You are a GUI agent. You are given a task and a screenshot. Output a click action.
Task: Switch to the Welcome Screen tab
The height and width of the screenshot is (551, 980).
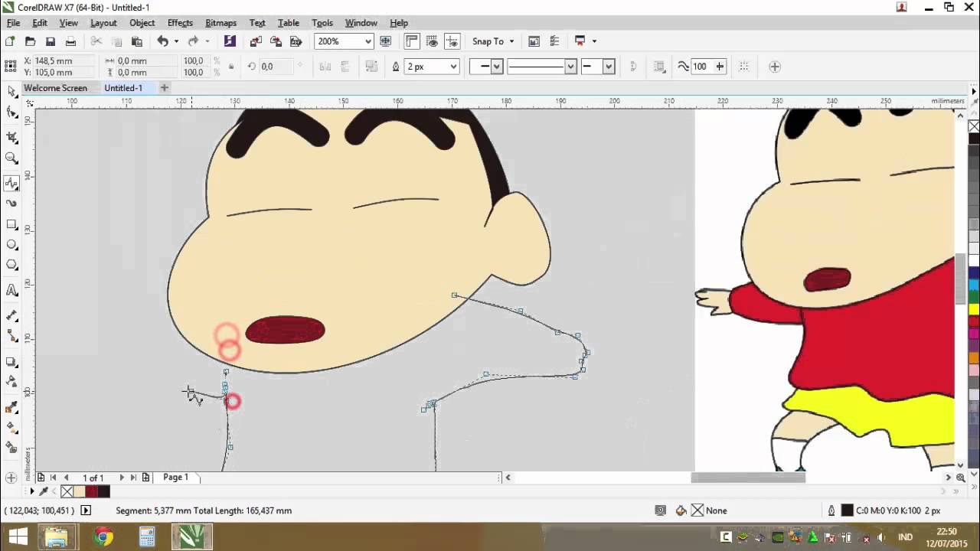coord(55,88)
